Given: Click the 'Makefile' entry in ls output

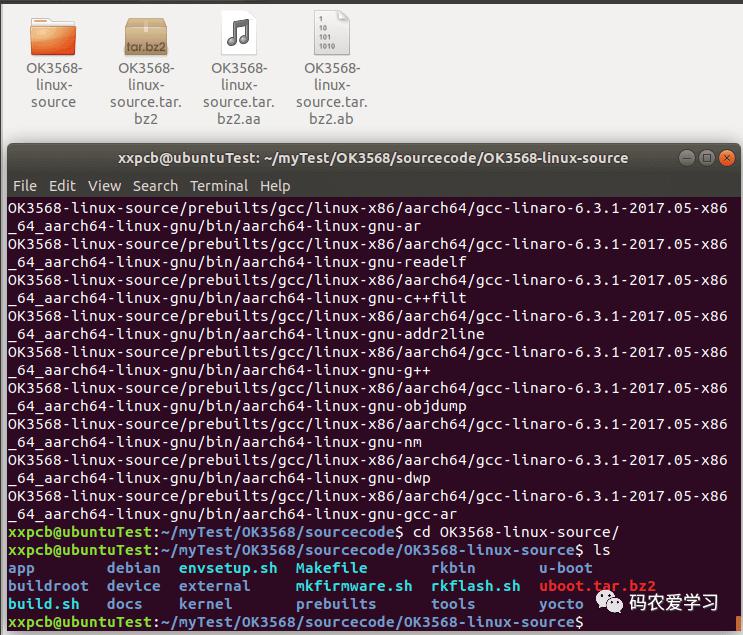Looking at the screenshot, I should pyautogui.click(x=332, y=568).
